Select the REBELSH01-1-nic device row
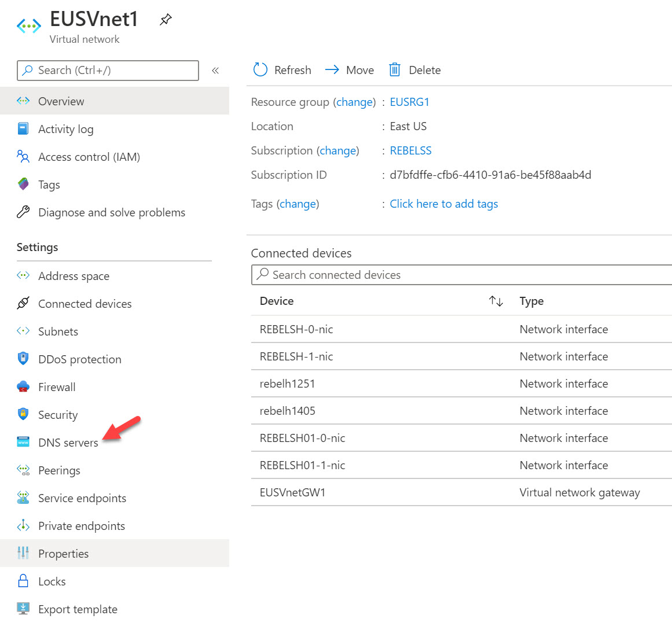The height and width of the screenshot is (630, 672). 461,465
